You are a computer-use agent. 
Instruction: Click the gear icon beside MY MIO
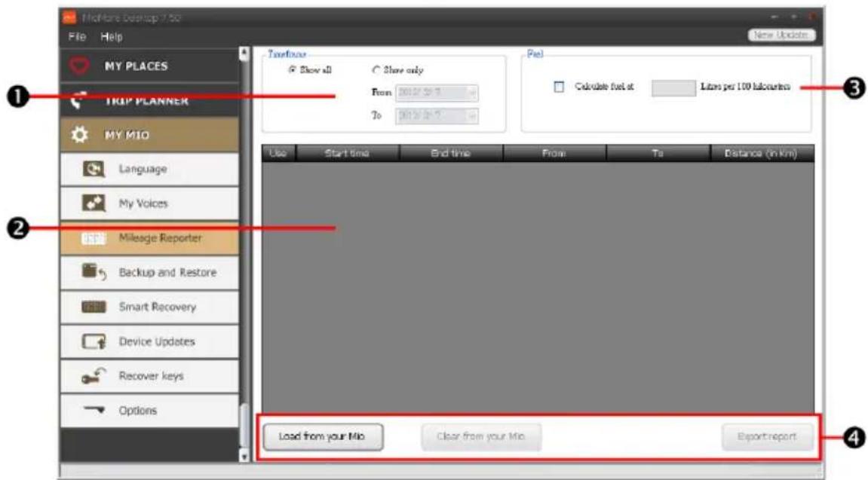pos(79,134)
